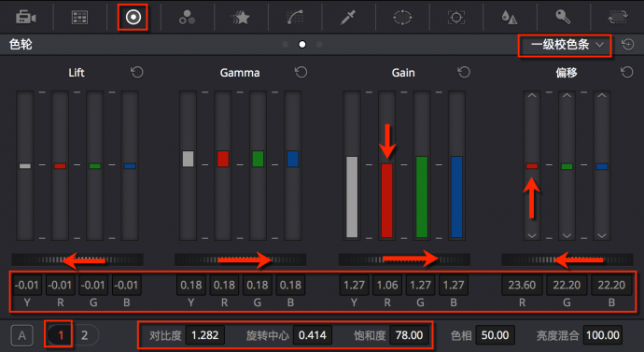Click the Gain master jog wheel
This screenshot has height=352, width=644.
click(404, 260)
